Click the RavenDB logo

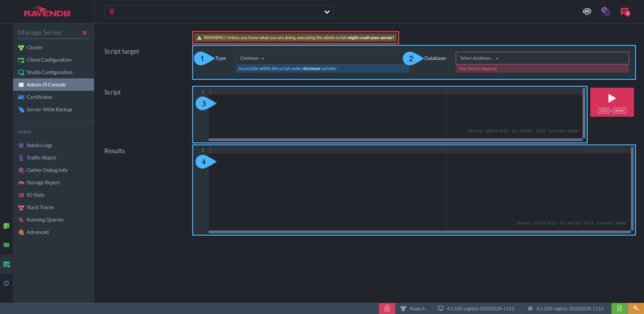coord(47,12)
